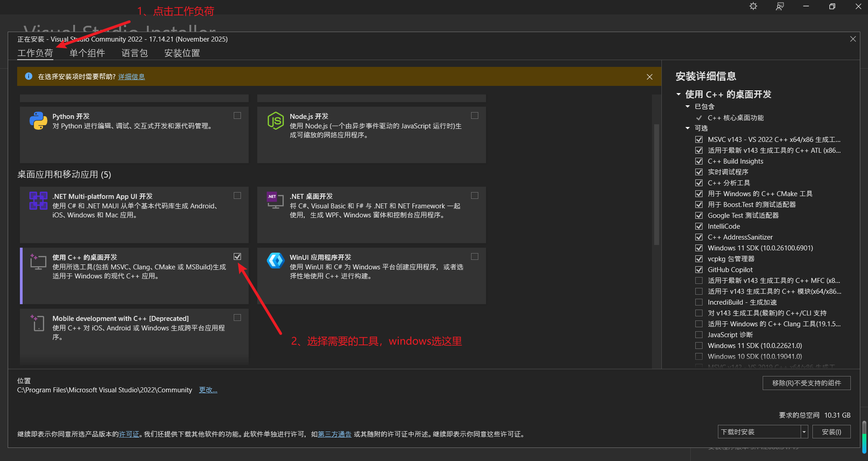Select the Python 开发 workload card title
This screenshot has width=868, height=461.
[x=71, y=117]
